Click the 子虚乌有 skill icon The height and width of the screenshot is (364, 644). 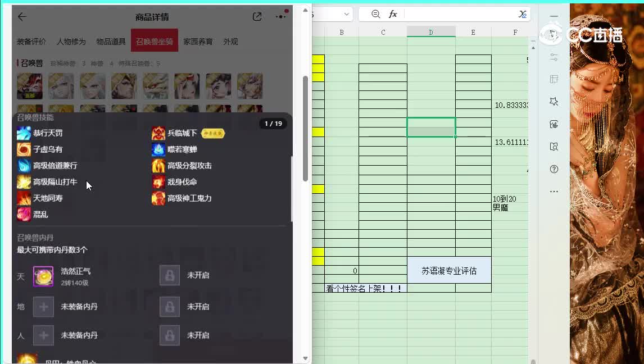click(x=24, y=149)
